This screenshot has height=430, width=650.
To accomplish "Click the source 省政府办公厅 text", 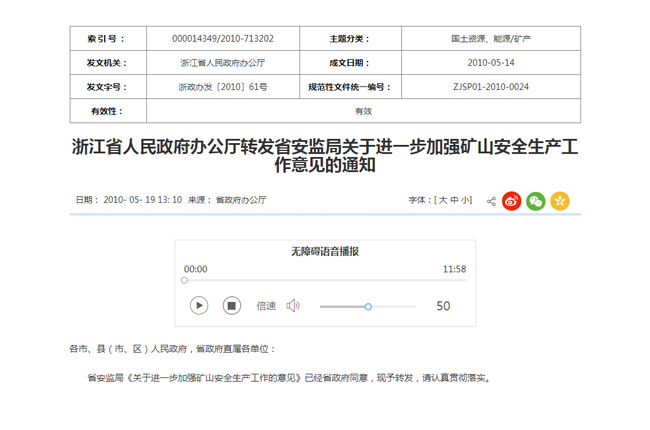I will pyautogui.click(x=241, y=201).
